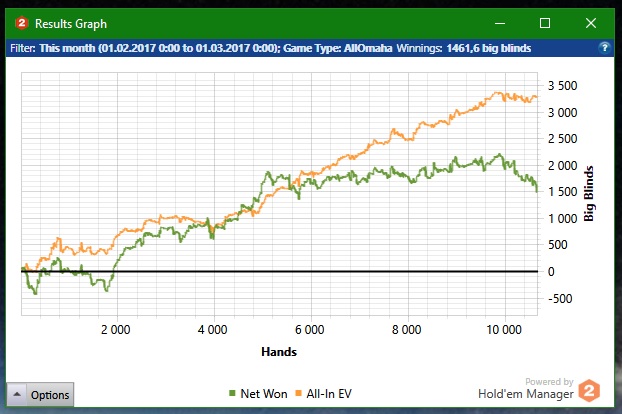Click the 'Winnings: 1461,6 big blinds' text
Image resolution: width=622 pixels, height=414 pixels.
click(464, 48)
